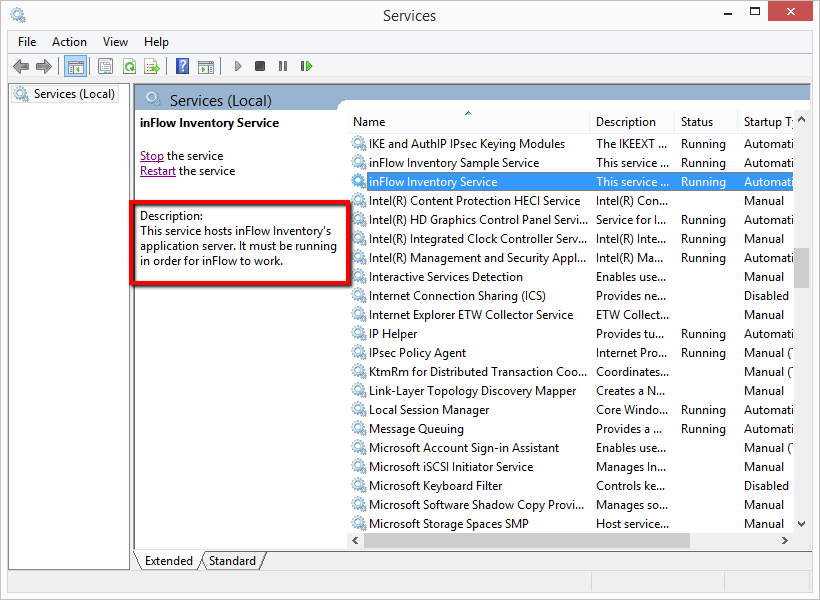The image size is (820, 600).
Task: Select Intel(R) Integrated Clock Controller Service
Action: coord(572,239)
